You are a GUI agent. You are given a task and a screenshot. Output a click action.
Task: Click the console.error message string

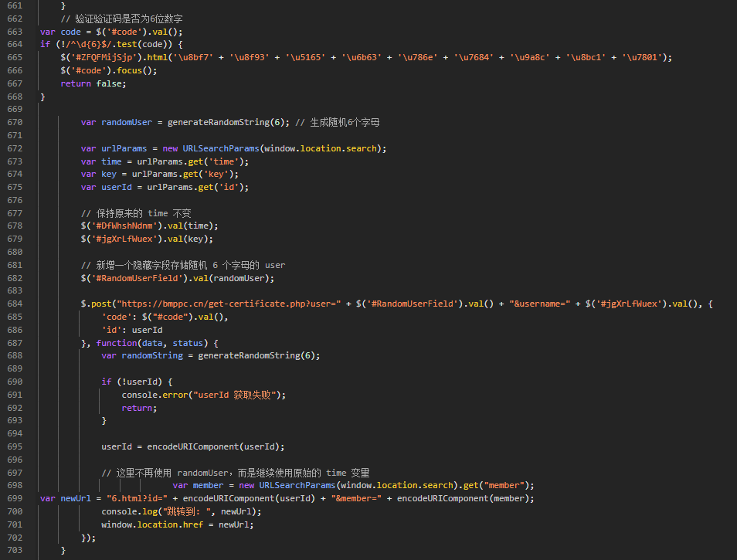tap(234, 395)
